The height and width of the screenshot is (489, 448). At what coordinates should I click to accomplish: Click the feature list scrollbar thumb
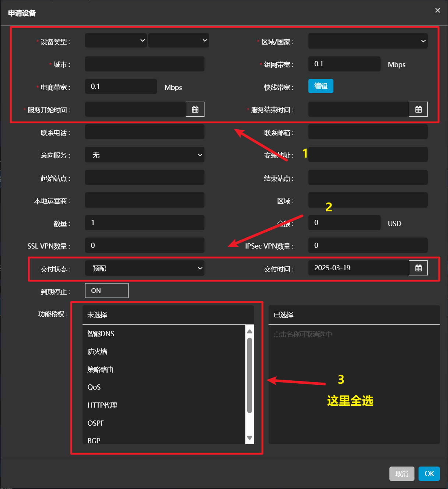[249, 376]
